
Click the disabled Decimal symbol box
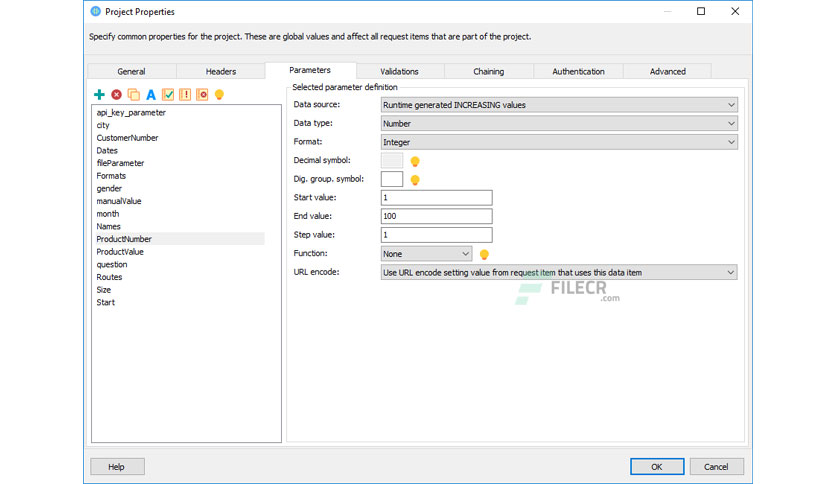tap(392, 160)
